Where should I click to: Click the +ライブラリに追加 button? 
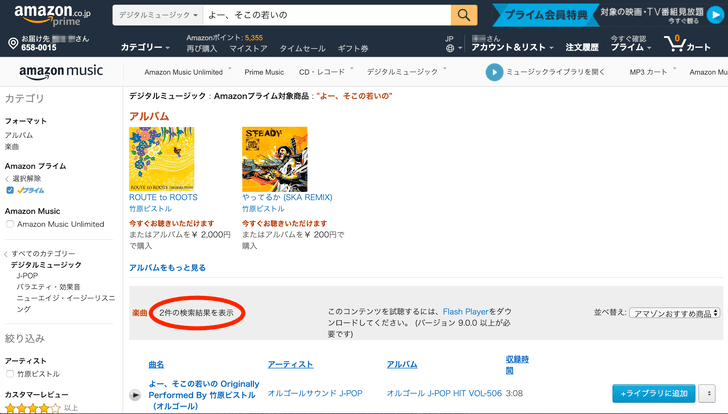[x=654, y=394]
